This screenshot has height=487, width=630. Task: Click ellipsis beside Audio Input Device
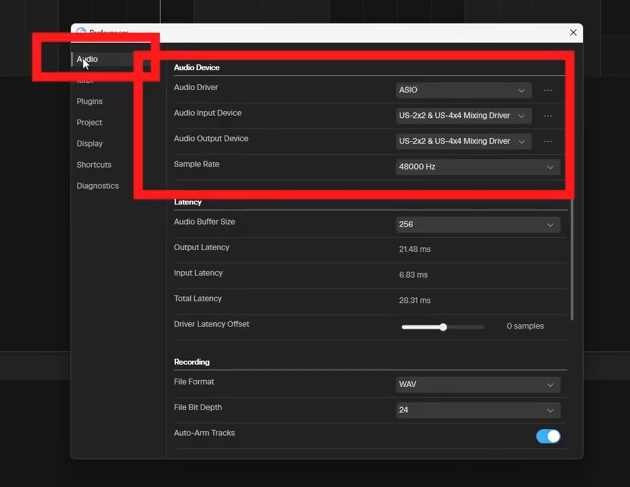point(548,116)
